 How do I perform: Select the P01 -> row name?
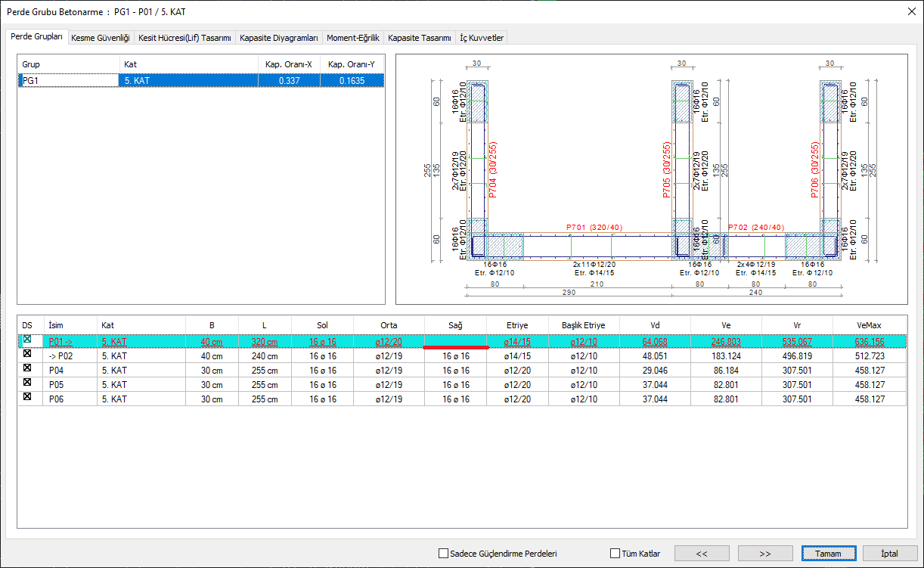click(70, 342)
